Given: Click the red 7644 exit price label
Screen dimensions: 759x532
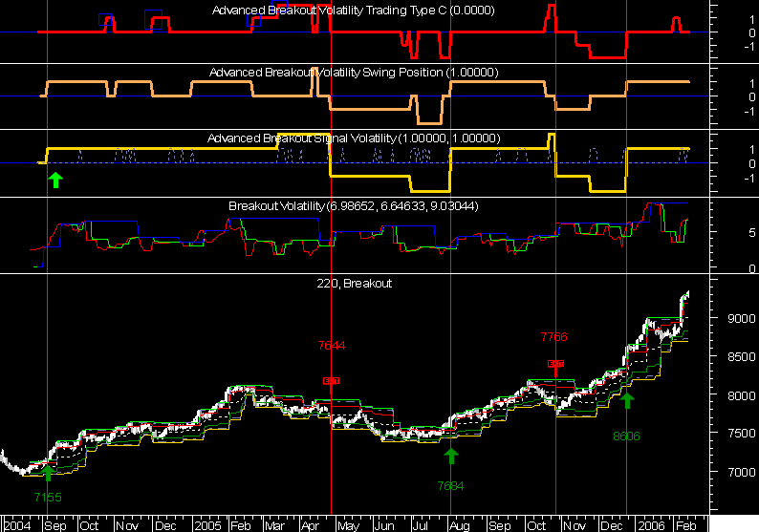Looking at the screenshot, I should (x=332, y=346).
